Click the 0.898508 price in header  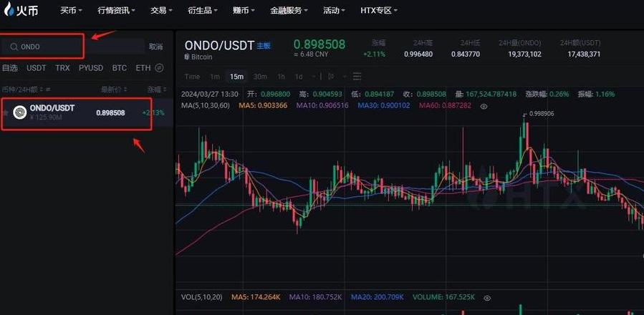point(319,44)
